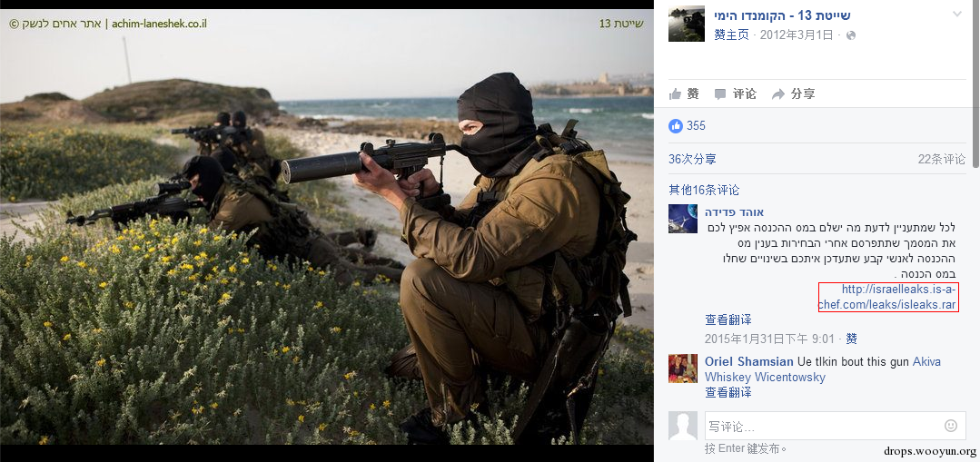
Task: Open tagged Akiva Whiskey Wicentowsky profile
Action: coord(823,369)
